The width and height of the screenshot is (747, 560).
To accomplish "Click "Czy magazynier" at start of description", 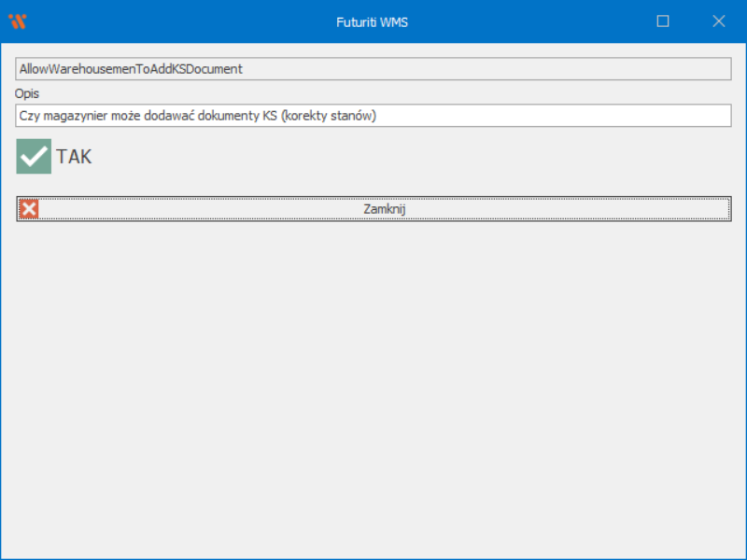I will [x=58, y=116].
